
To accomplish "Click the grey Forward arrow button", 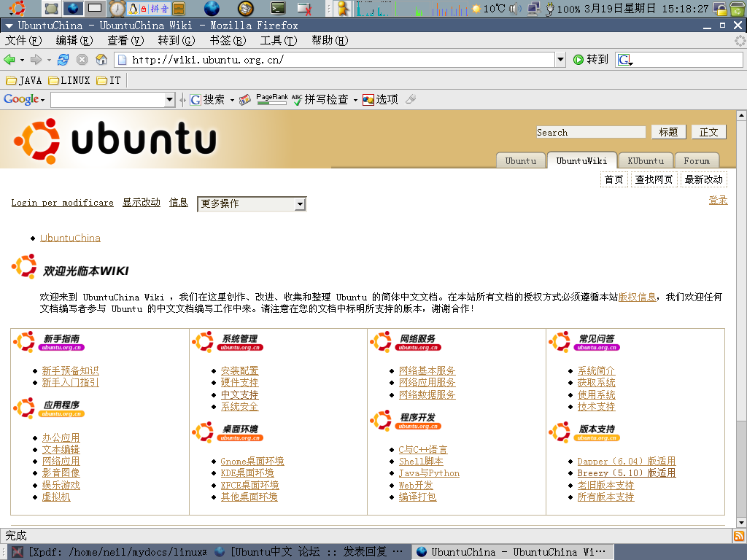I will (36, 60).
